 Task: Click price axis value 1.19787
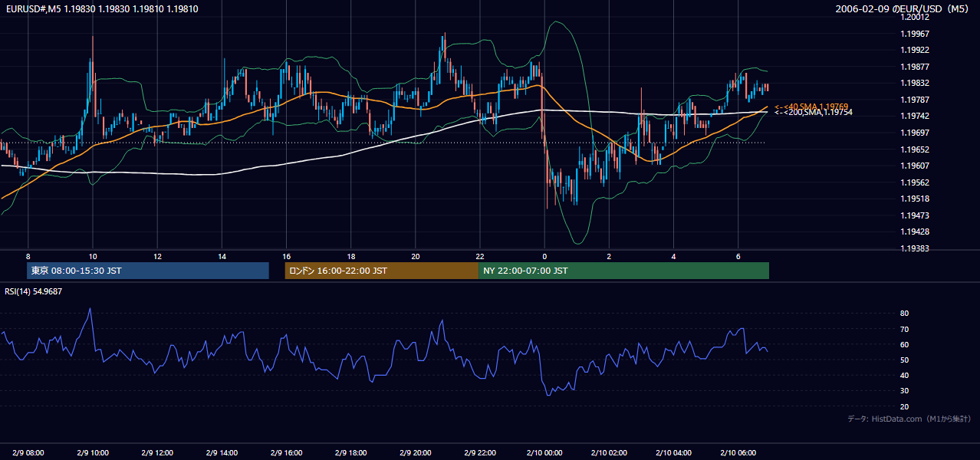pos(916,100)
